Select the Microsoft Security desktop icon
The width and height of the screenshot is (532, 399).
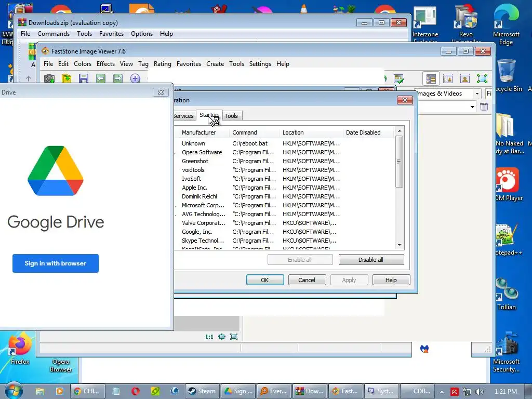506,353
